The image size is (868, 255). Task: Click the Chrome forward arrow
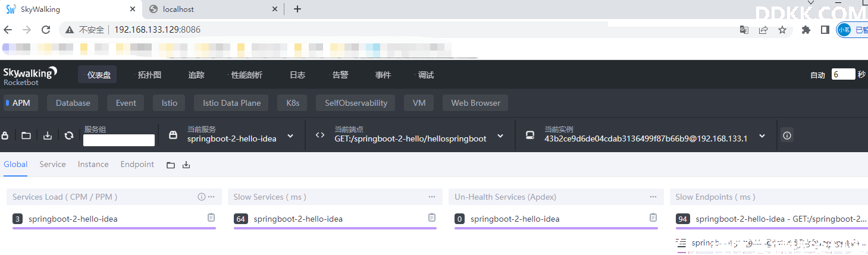point(27,30)
